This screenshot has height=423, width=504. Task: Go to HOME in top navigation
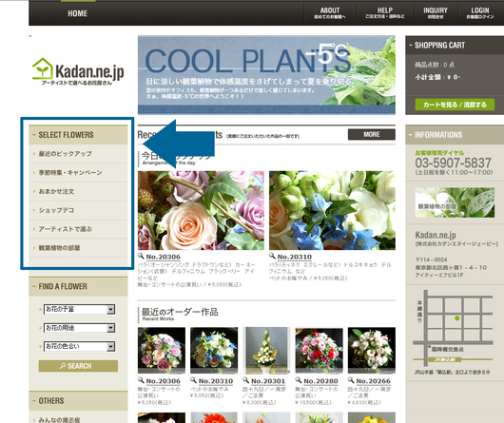coord(77,13)
